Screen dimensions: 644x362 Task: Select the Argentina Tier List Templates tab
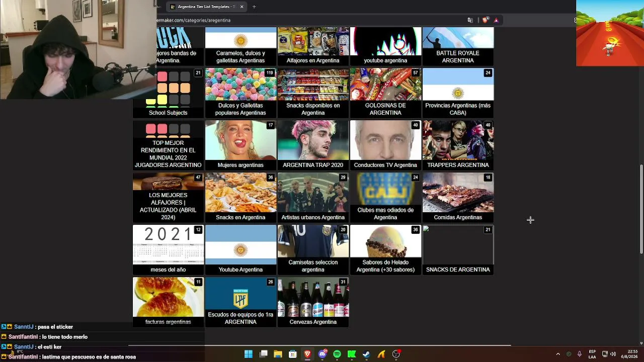tap(206, 7)
